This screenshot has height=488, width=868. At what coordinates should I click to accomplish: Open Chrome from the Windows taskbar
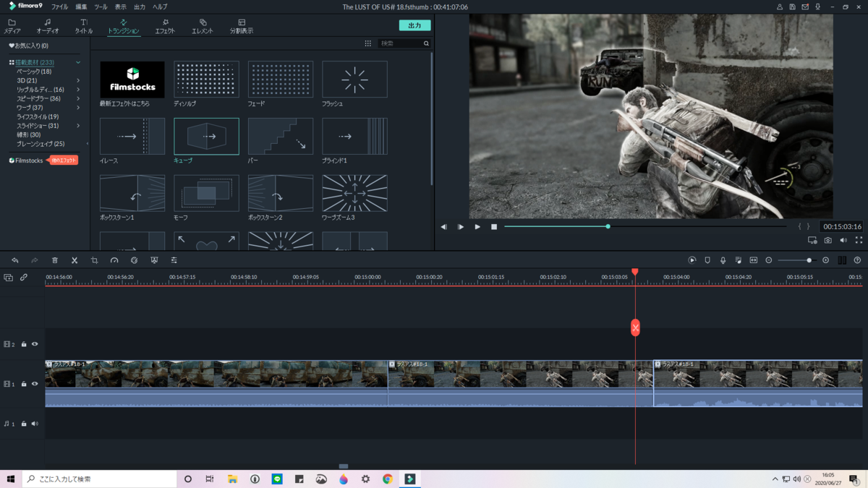tap(388, 479)
